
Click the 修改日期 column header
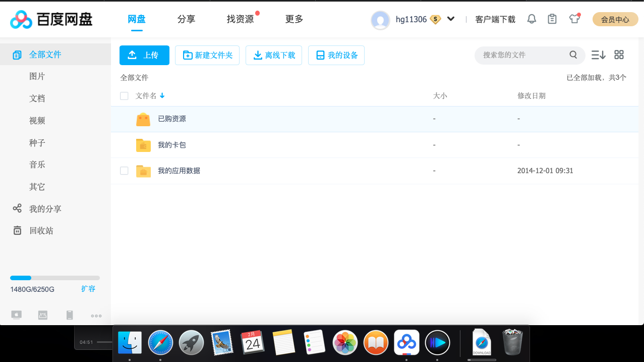[532, 96]
